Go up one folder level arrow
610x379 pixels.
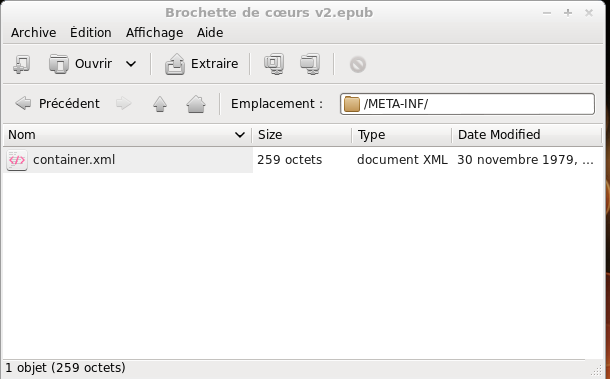coord(160,104)
